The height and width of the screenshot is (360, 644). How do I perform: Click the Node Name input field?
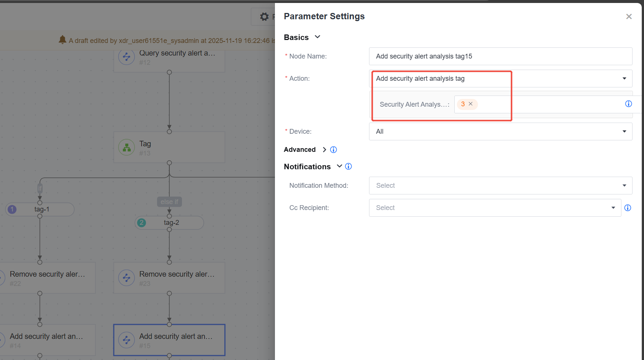point(501,56)
